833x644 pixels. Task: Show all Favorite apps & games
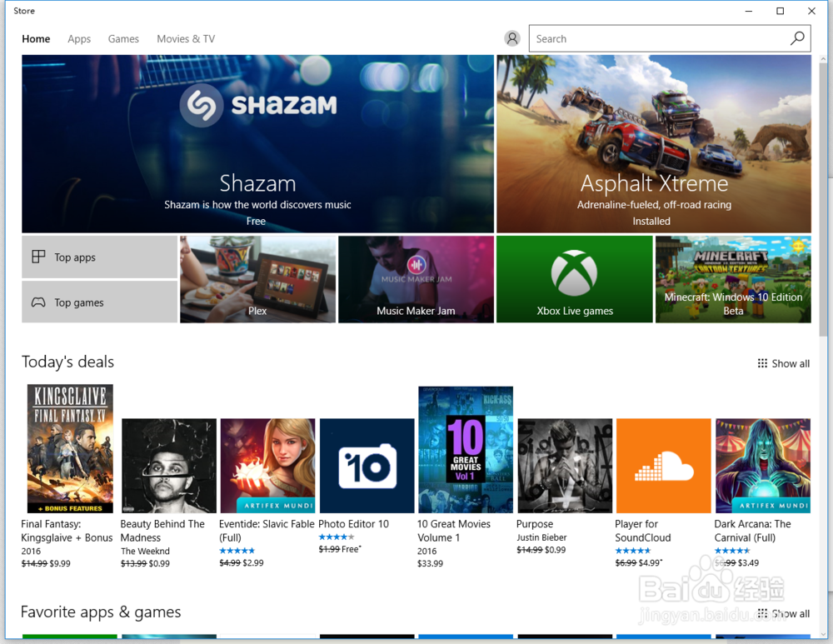click(x=784, y=614)
